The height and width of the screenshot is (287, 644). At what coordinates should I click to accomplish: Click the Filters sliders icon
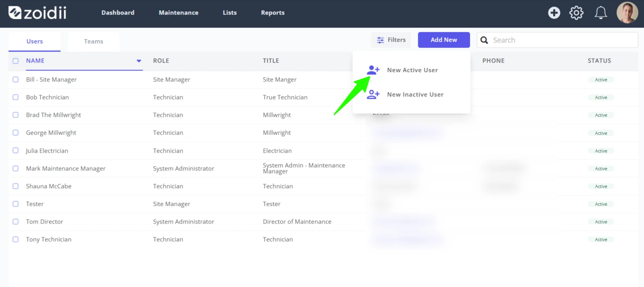point(380,40)
